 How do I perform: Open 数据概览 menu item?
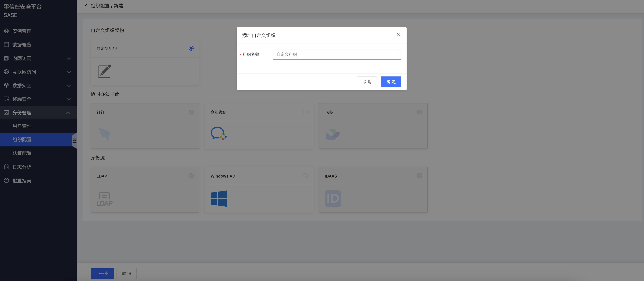pos(39,45)
